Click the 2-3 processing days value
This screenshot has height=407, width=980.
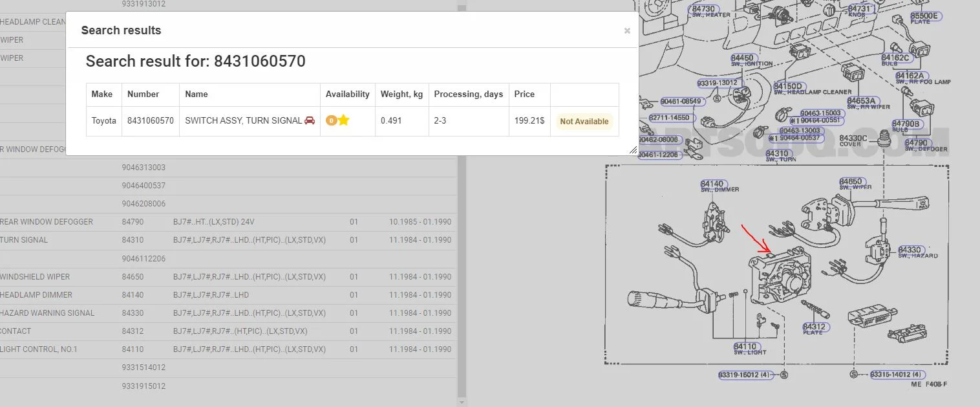[x=440, y=121]
